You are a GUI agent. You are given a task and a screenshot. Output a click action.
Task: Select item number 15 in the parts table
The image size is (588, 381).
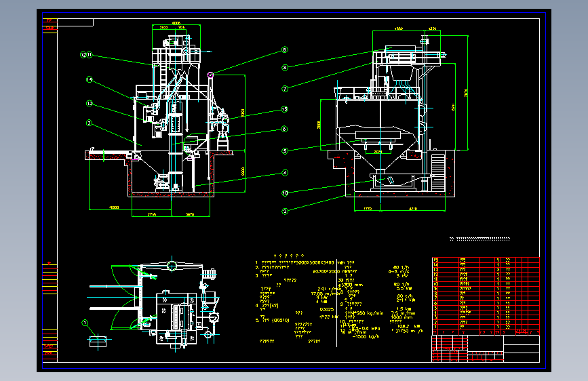click(x=435, y=260)
